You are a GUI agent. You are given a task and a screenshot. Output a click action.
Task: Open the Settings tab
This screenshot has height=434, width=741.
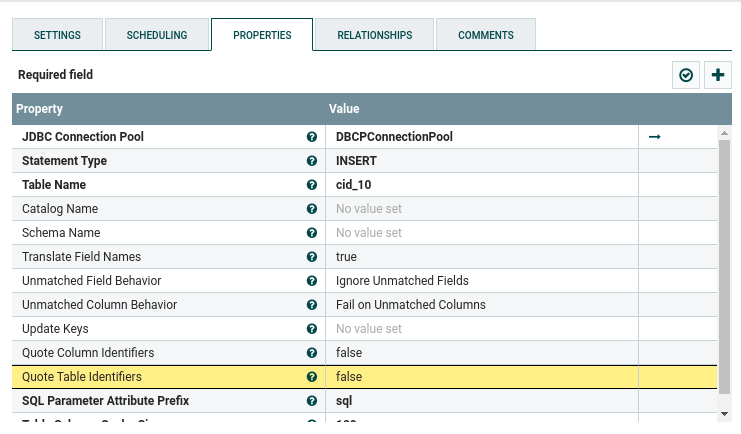[x=57, y=35]
